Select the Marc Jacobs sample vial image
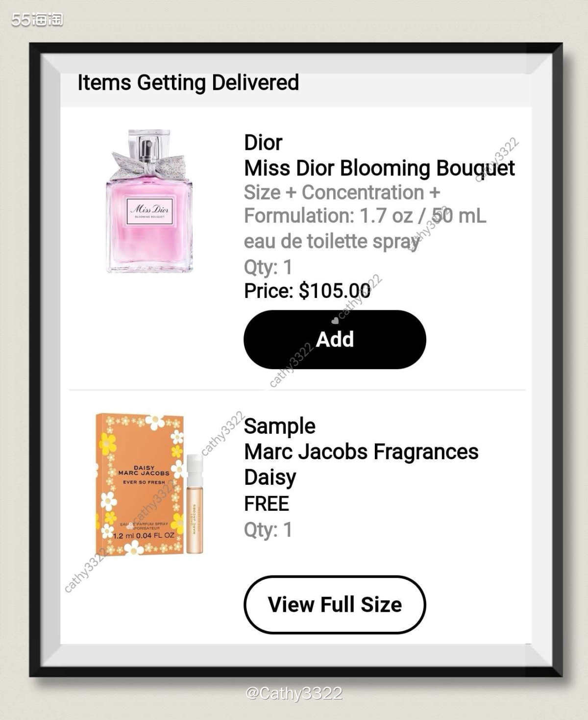 click(194, 504)
